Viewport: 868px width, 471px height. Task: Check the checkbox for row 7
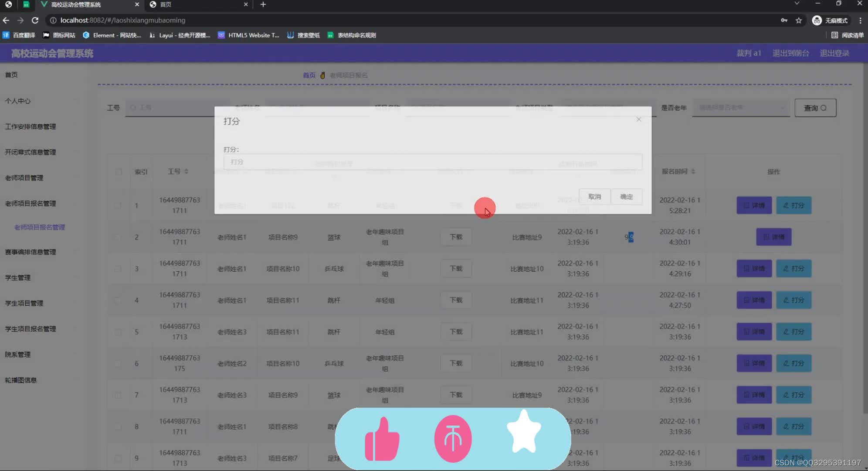[118, 395]
